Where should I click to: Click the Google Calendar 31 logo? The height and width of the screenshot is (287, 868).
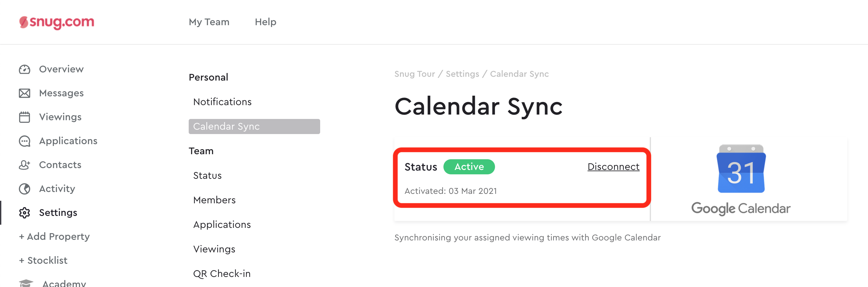pos(741,169)
